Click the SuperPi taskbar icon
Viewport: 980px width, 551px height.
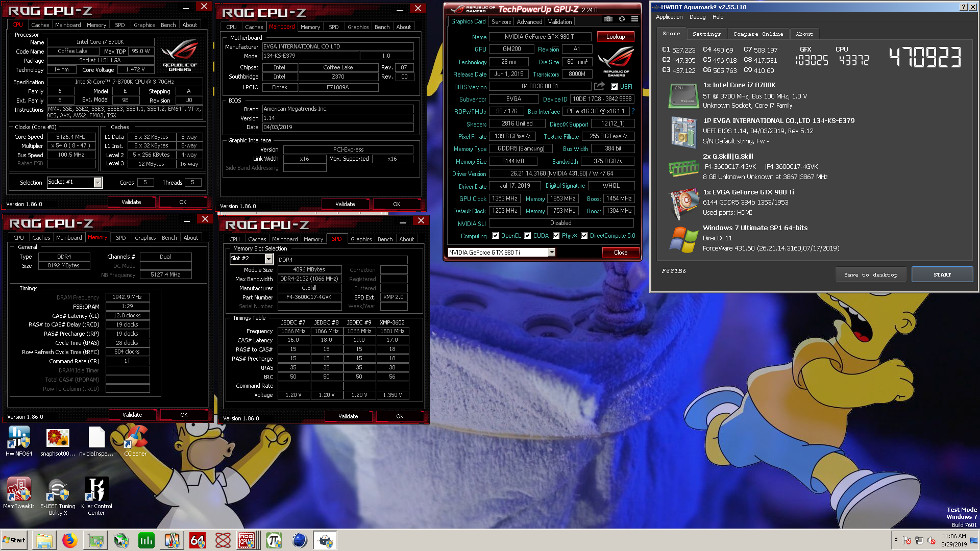[x=274, y=540]
